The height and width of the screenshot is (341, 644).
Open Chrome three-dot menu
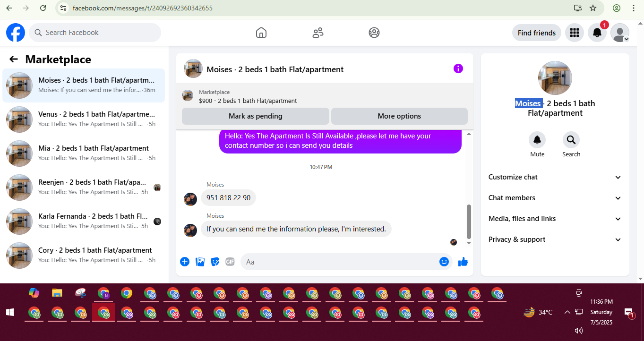pyautogui.click(x=634, y=8)
